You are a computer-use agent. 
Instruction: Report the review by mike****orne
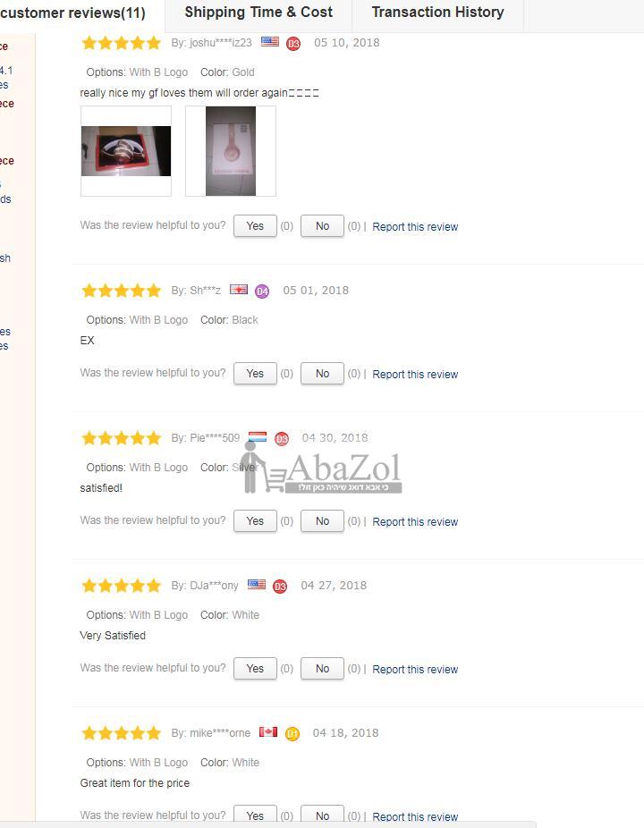pos(415,816)
